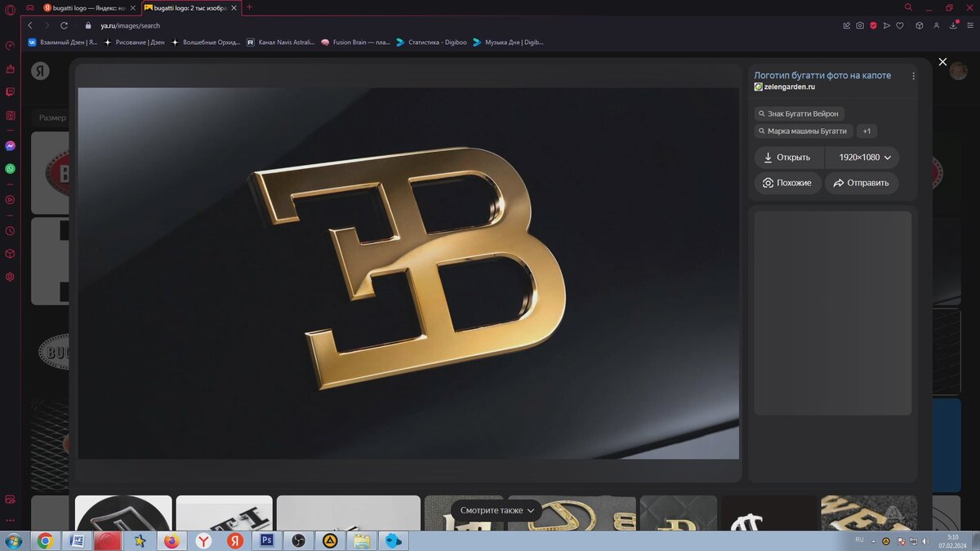
Task: Expand the 1920×1080 size dropdown
Action: pos(863,158)
